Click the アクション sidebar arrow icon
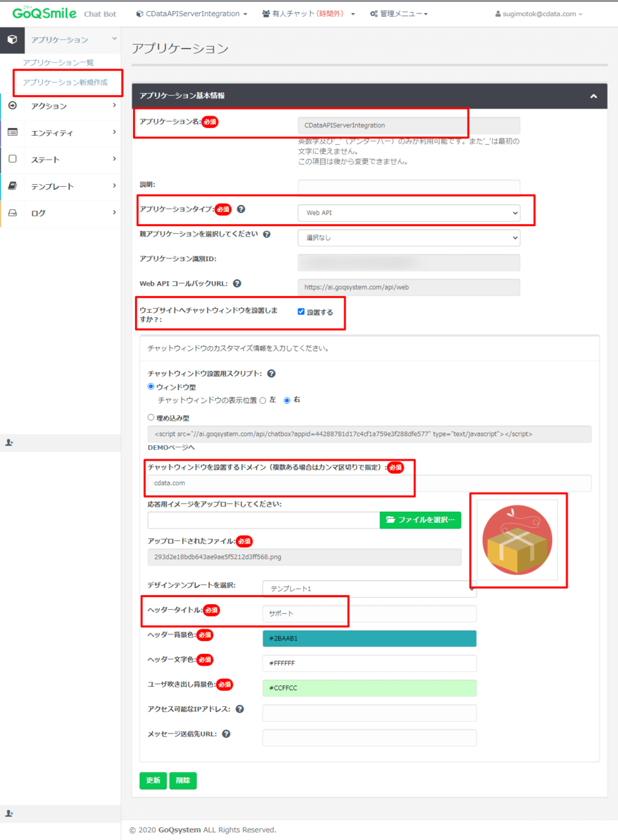The image size is (618, 840). (x=12, y=106)
